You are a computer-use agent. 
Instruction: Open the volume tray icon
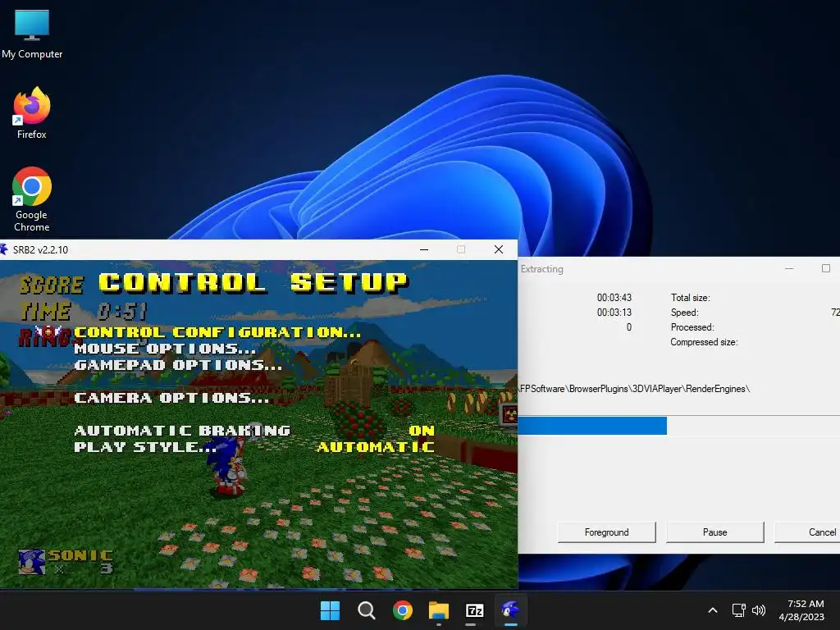[759, 610]
